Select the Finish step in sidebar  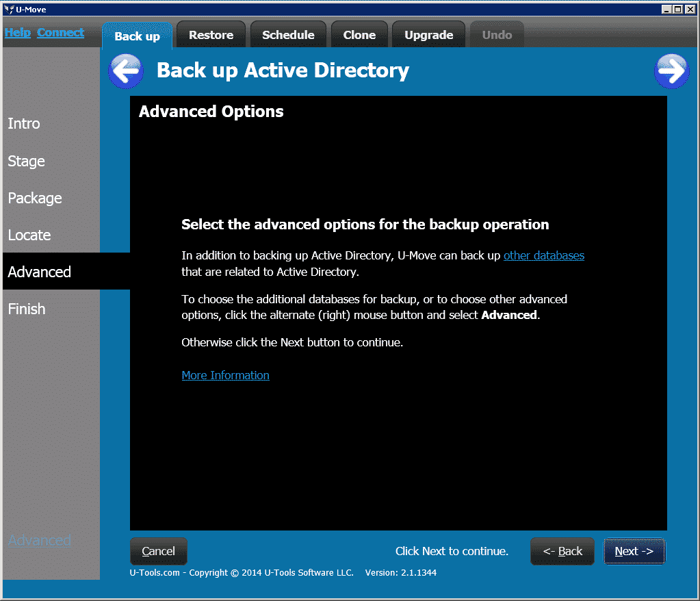[27, 309]
